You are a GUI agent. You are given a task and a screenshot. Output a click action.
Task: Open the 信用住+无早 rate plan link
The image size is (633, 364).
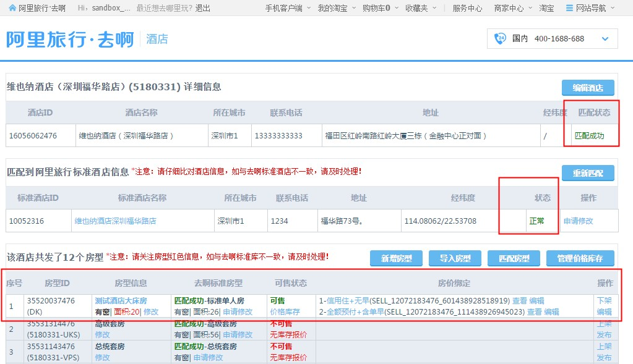tap(348, 301)
